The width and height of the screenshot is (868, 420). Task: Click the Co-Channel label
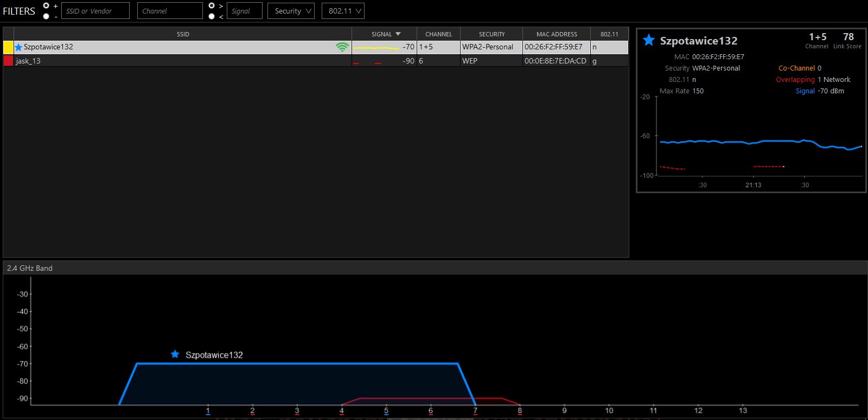click(796, 68)
